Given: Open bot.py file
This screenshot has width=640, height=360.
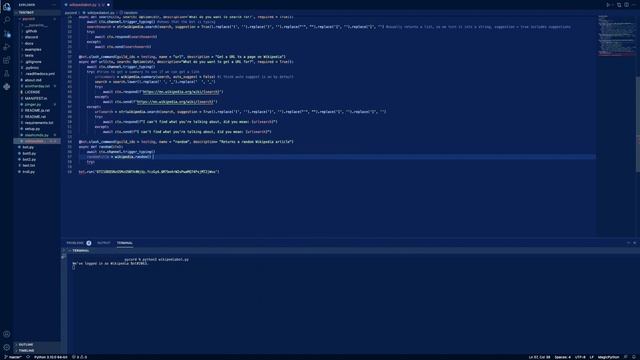Looking at the screenshot, I should (28, 147).
